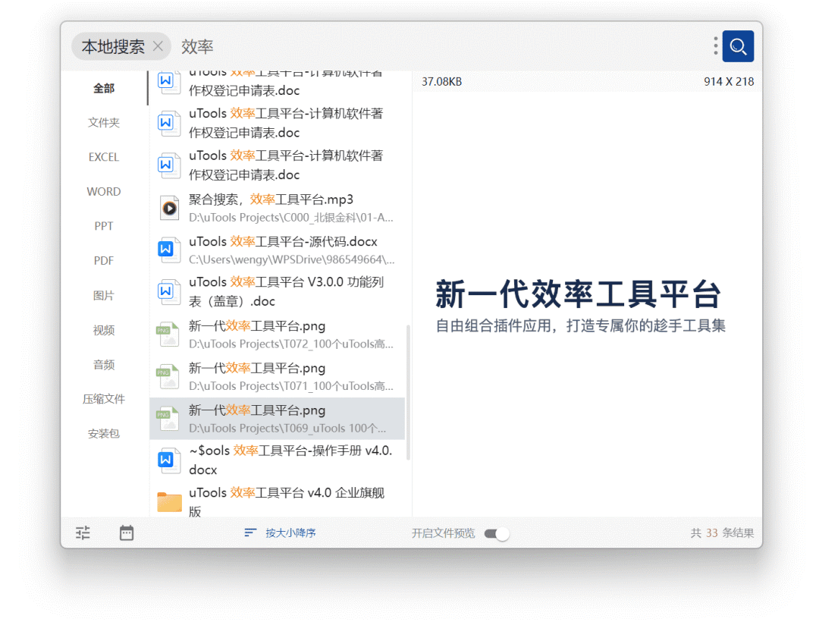
Task: Filter results by 图片
Action: (104, 296)
